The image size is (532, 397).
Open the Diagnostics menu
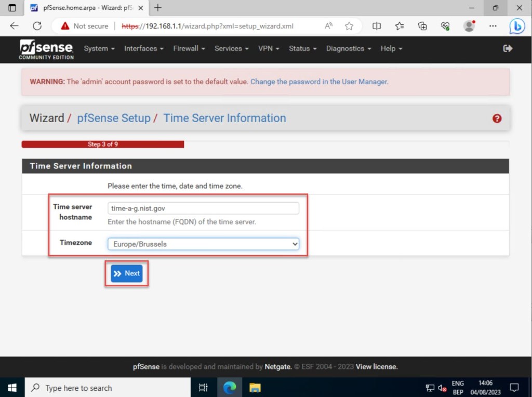pos(348,48)
